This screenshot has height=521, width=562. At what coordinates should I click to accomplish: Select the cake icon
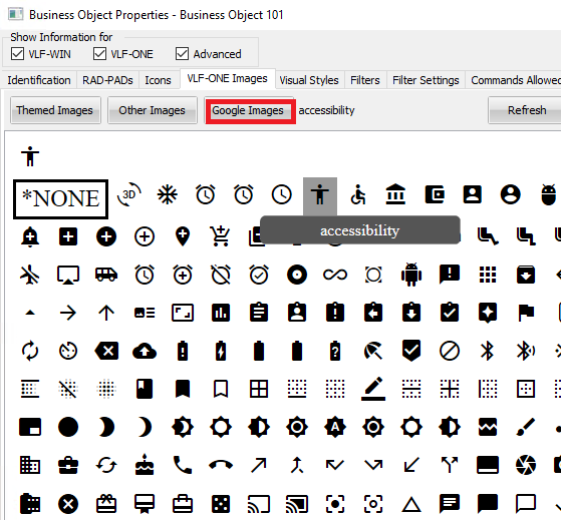pos(144,465)
